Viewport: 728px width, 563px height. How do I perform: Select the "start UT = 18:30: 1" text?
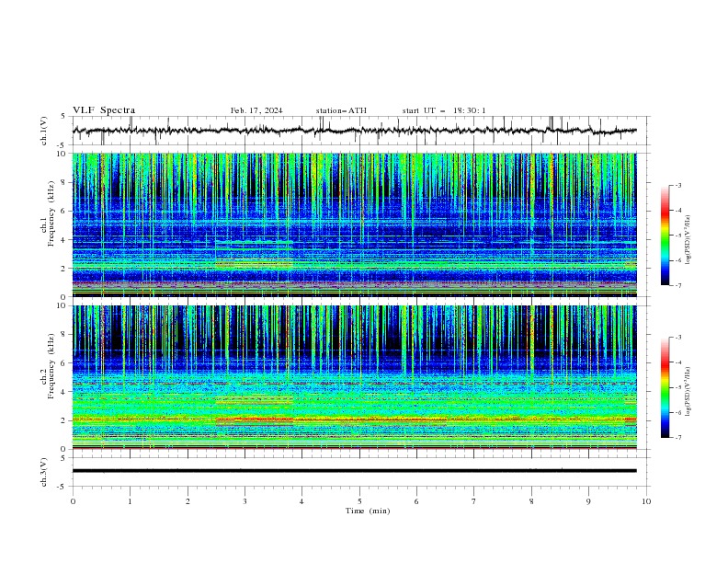(x=444, y=110)
